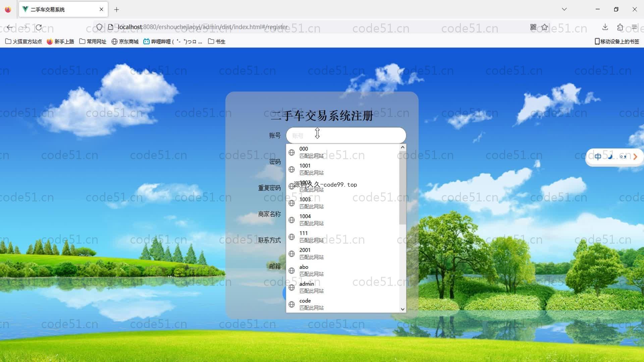Click the page info icon in address bar

click(110, 27)
